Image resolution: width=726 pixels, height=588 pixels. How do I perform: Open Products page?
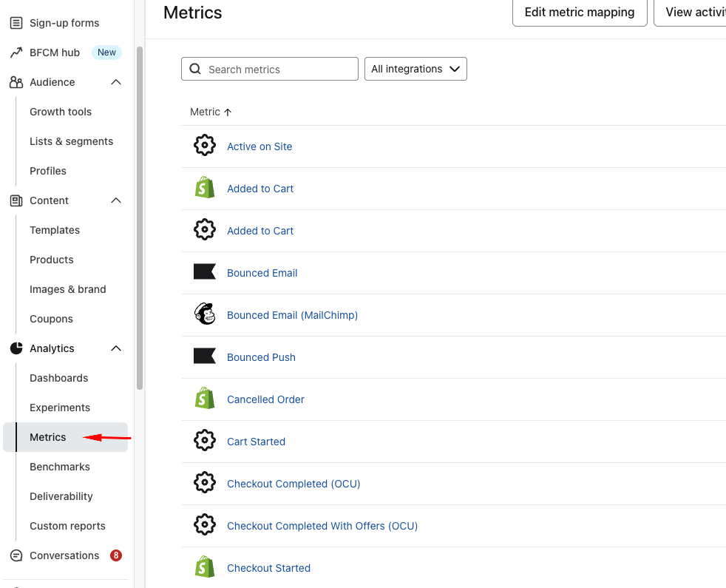coord(52,260)
